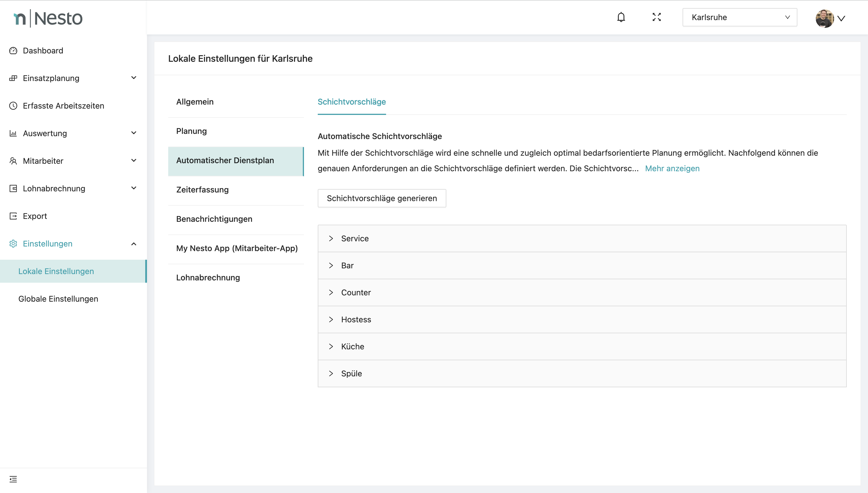This screenshot has height=493, width=868.
Task: Click the Dashboard gauge icon
Action: 13,51
